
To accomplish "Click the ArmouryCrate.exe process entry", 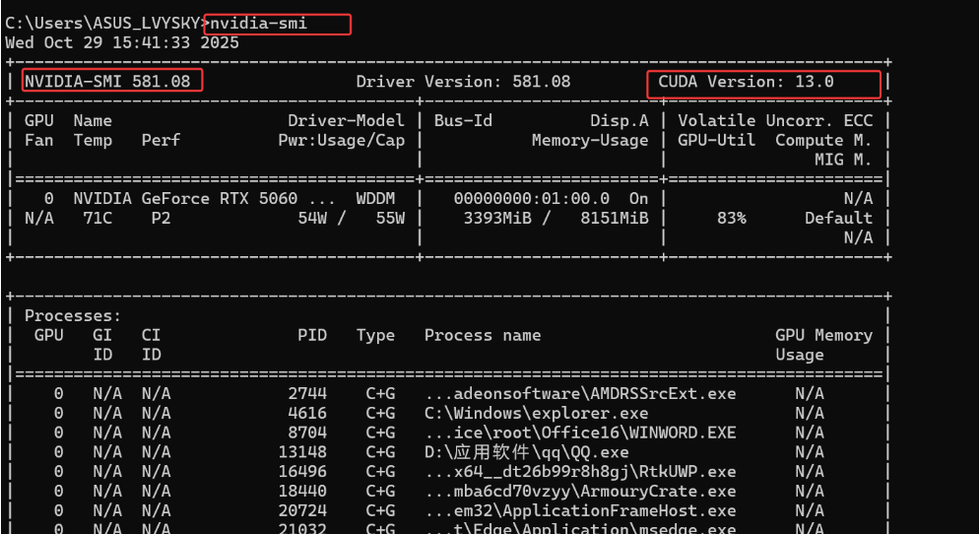I will point(580,491).
